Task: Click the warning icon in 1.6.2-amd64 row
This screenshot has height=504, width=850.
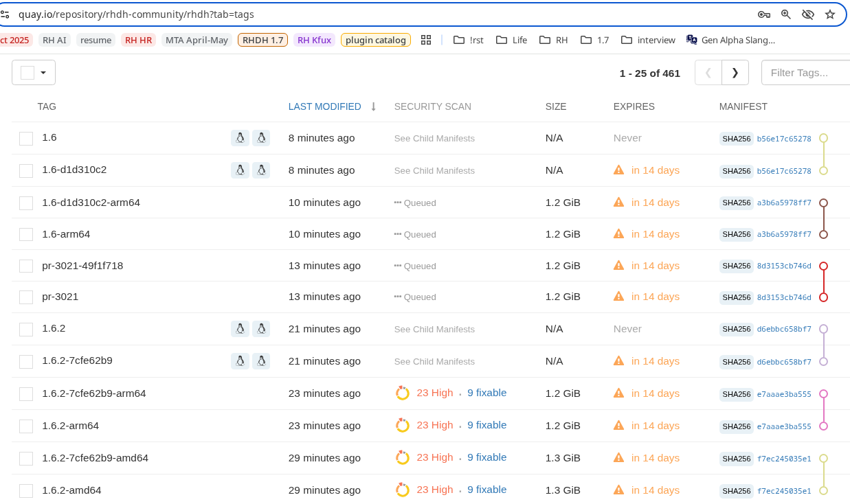Action: [x=619, y=490]
